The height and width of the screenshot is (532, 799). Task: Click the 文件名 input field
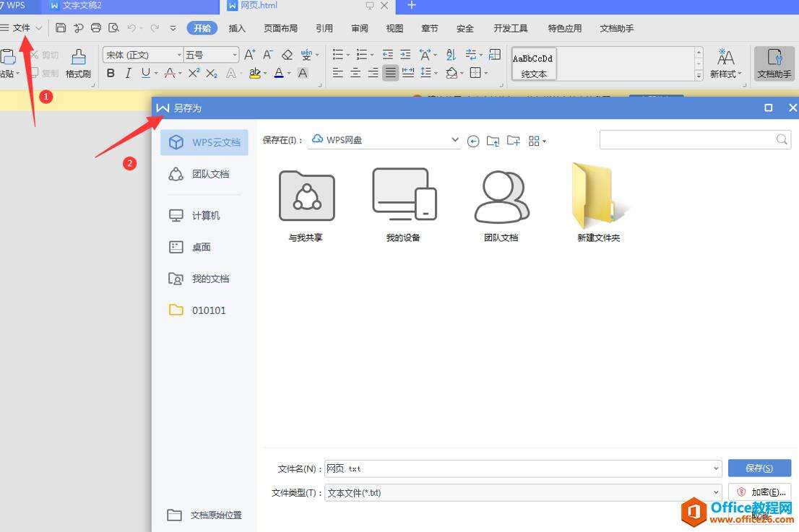pyautogui.click(x=523, y=469)
